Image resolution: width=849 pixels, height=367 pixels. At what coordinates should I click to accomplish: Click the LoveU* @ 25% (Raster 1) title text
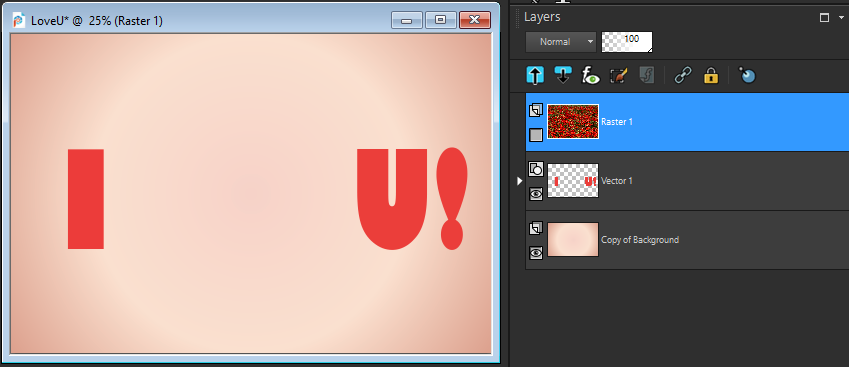pos(97,21)
